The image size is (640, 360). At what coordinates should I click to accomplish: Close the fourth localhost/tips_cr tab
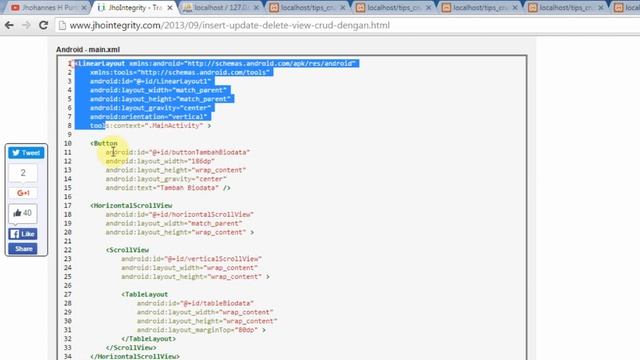(601, 8)
